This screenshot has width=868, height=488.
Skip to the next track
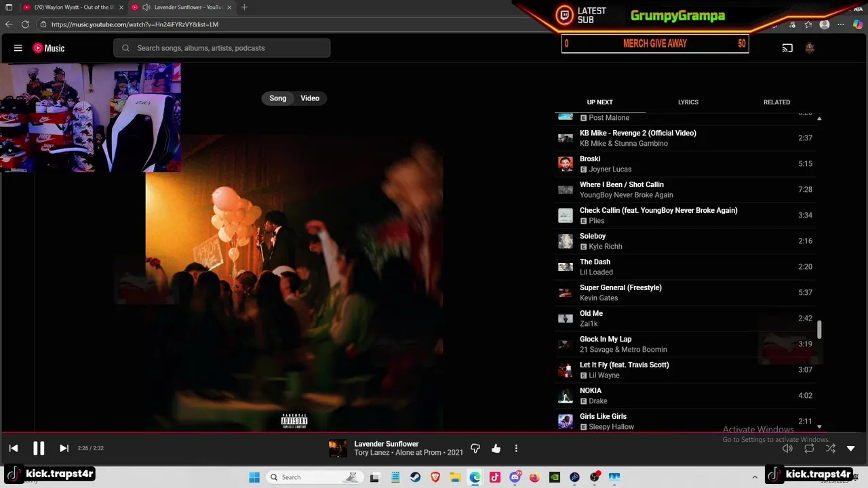click(64, 448)
